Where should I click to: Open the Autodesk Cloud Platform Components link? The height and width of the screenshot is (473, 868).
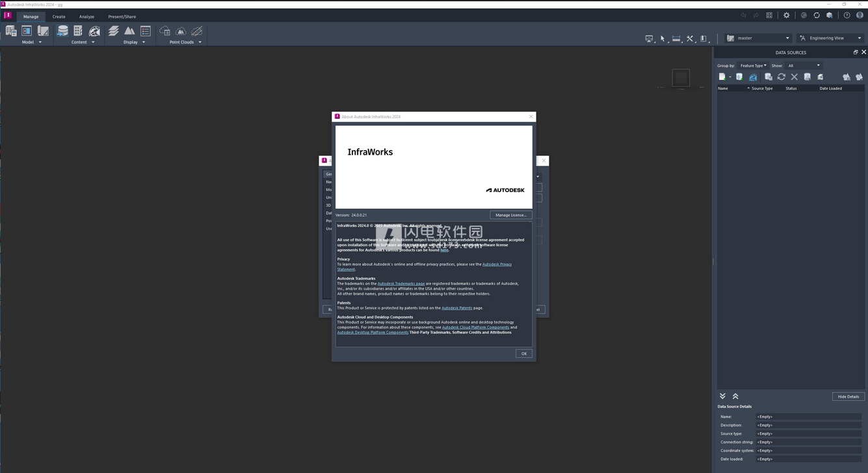coord(475,327)
